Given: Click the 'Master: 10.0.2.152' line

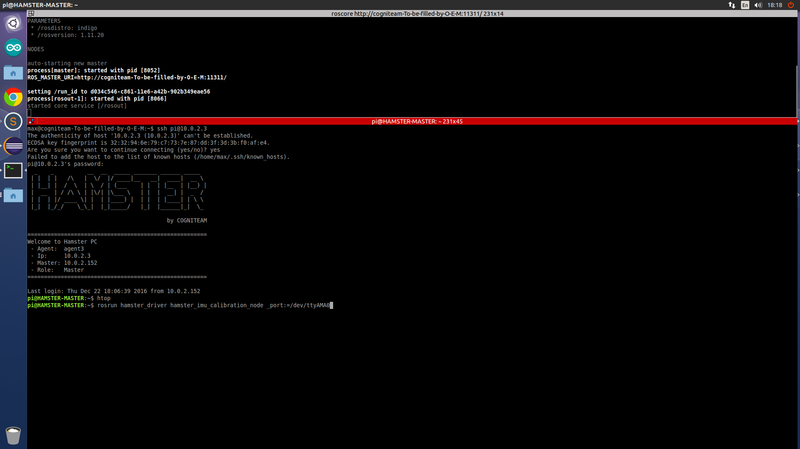Looking at the screenshot, I should pyautogui.click(x=64, y=263).
